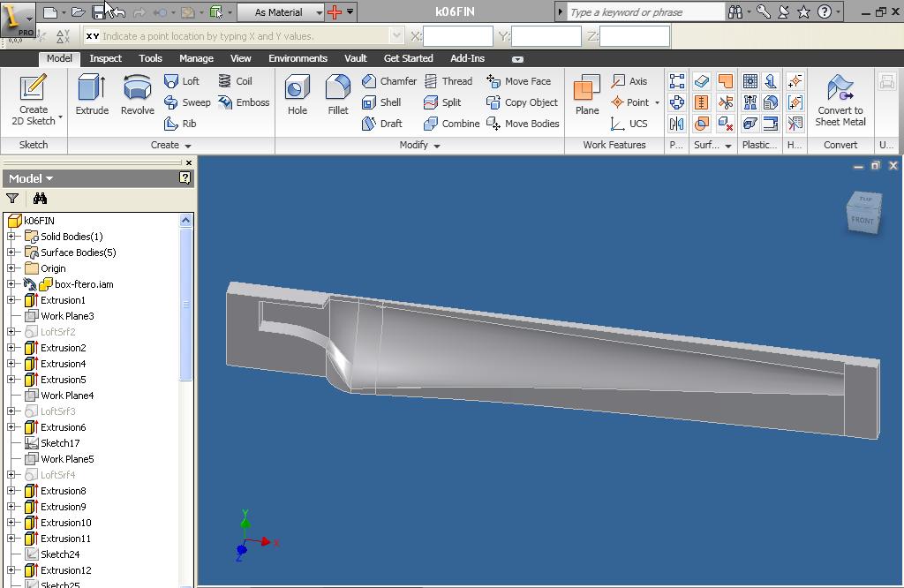904x588 pixels.
Task: Select the Revolve tool
Action: coord(137,95)
